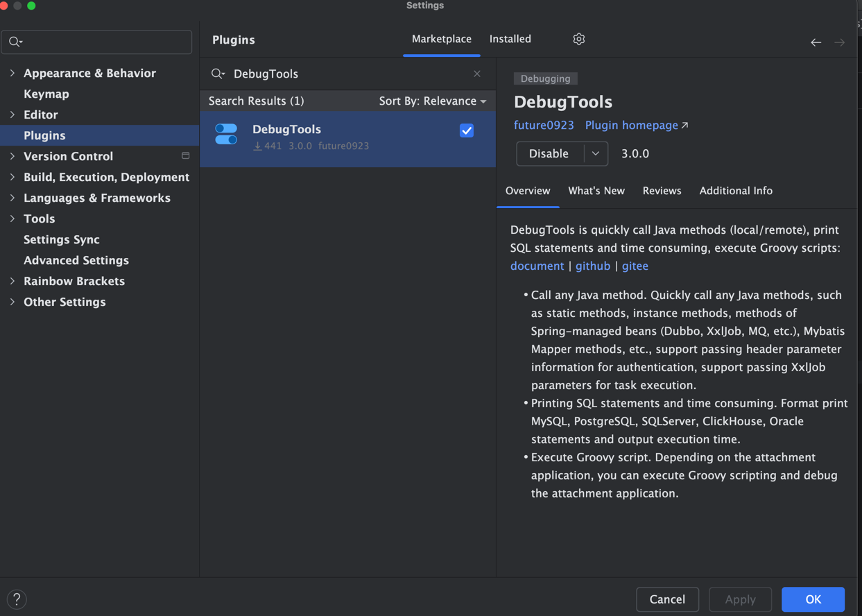
Task: Go back with the left arrow
Action: pos(816,42)
